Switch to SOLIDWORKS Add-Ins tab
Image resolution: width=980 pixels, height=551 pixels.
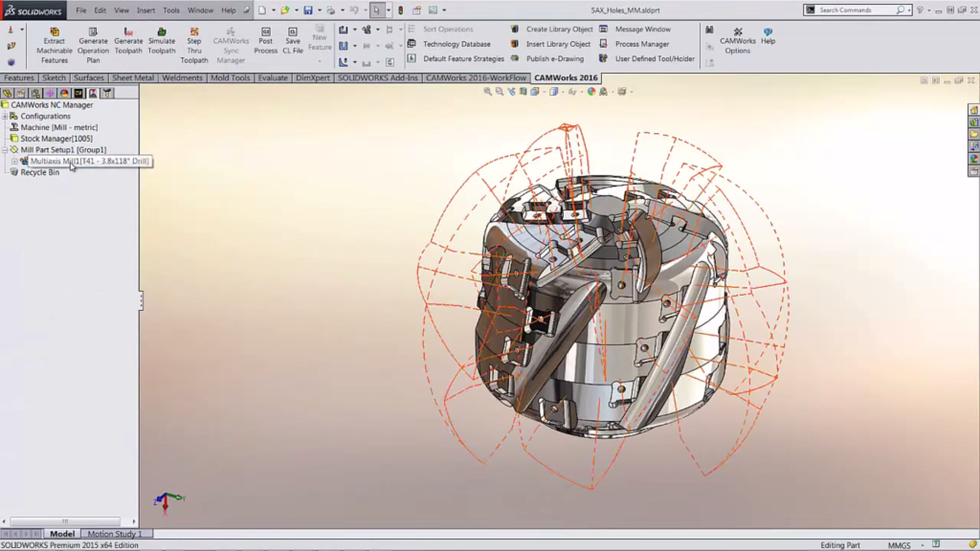[377, 78]
